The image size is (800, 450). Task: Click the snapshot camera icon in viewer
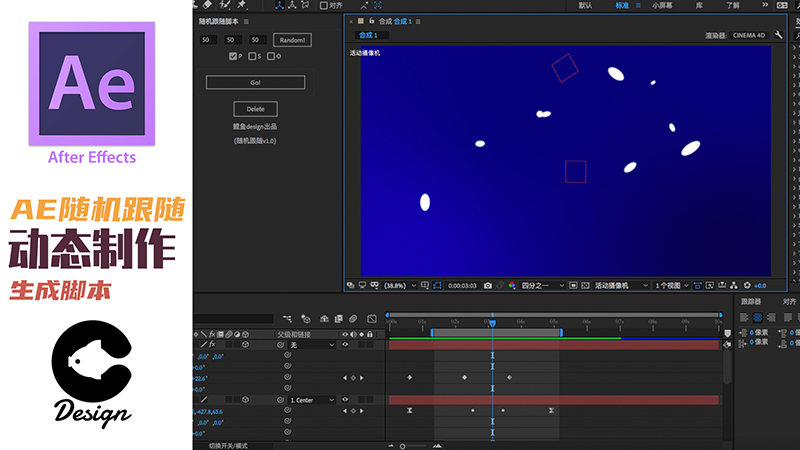487,285
